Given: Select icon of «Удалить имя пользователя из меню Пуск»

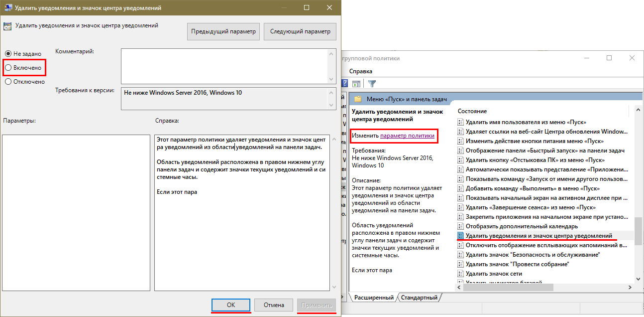Looking at the screenshot, I should point(460,122).
